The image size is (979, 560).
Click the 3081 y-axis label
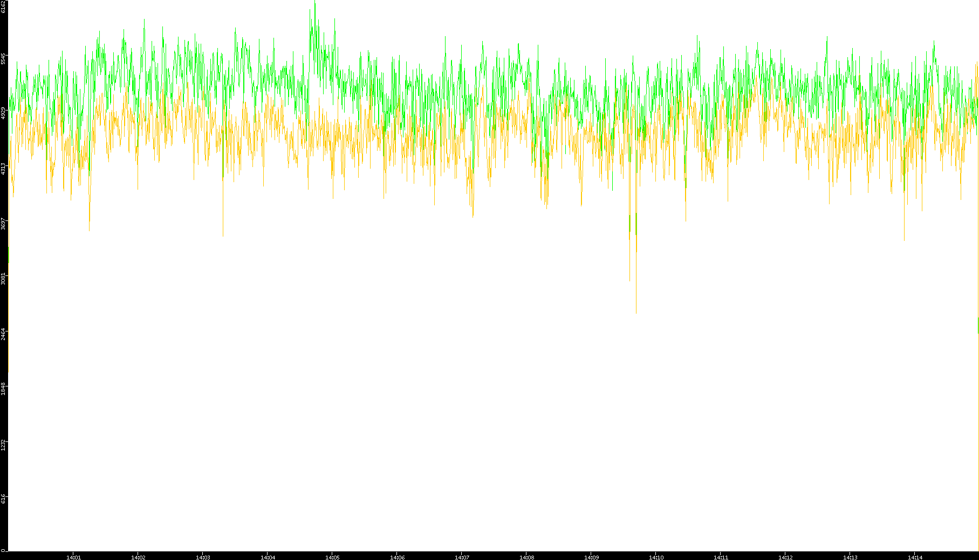coord(4,279)
